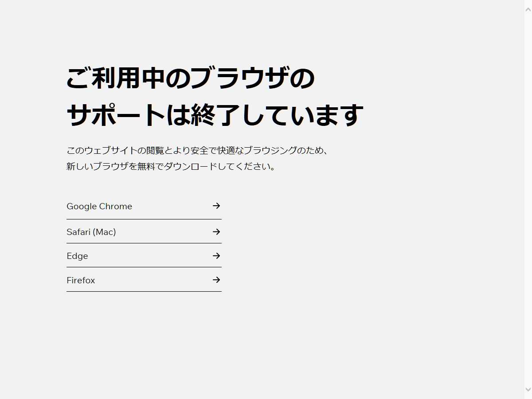532x399 pixels.
Task: Open the Edge download link
Action: point(144,256)
